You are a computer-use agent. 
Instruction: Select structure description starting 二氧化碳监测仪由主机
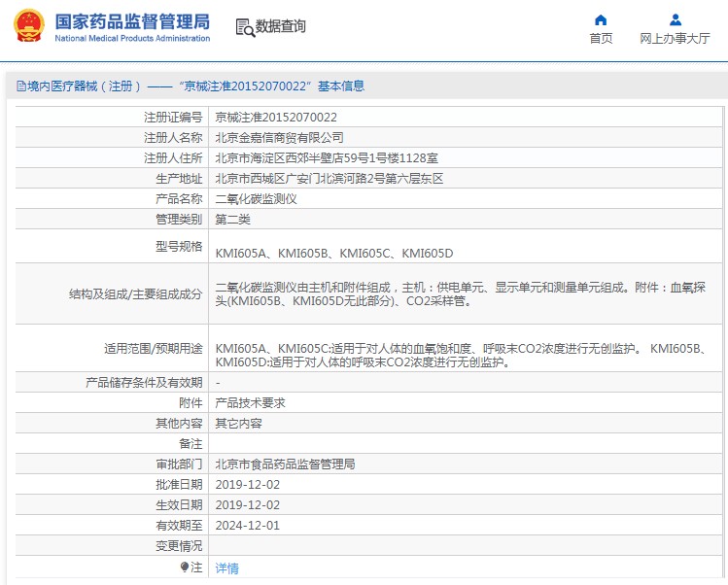click(x=460, y=294)
